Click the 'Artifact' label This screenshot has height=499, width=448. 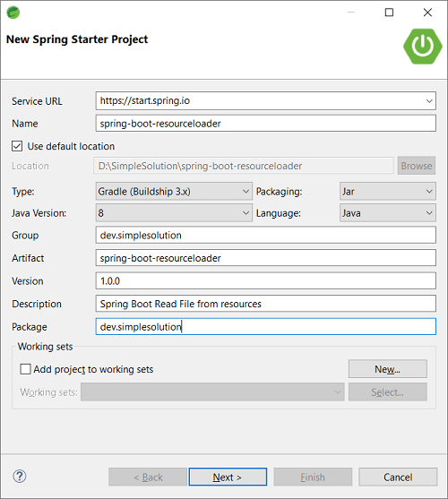click(x=28, y=258)
